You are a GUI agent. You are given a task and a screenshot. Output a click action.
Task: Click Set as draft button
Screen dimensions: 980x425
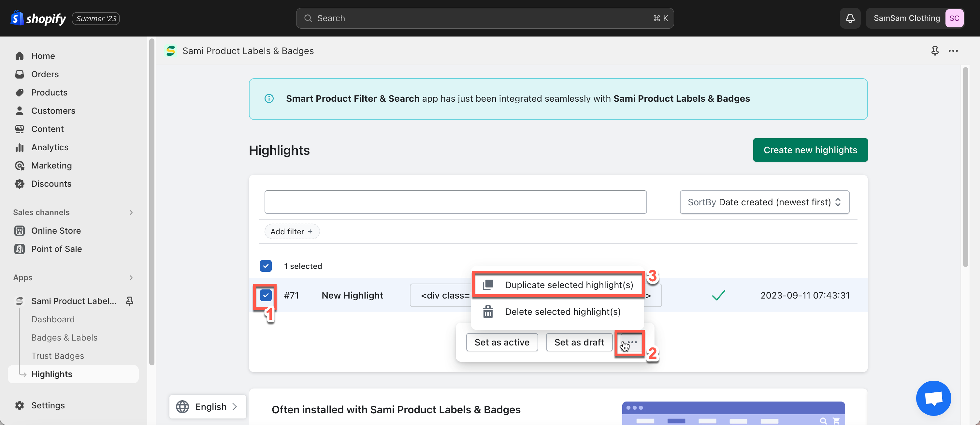coord(579,343)
